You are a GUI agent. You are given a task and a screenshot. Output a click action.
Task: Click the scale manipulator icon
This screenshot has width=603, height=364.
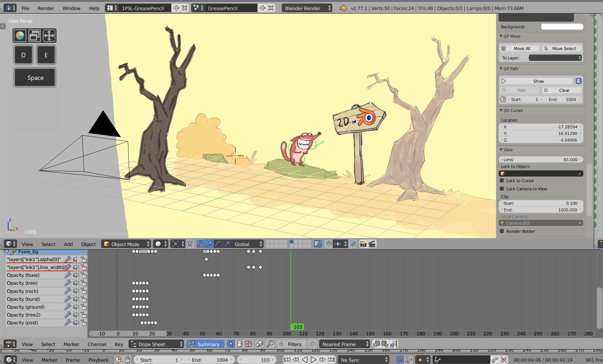pos(227,244)
